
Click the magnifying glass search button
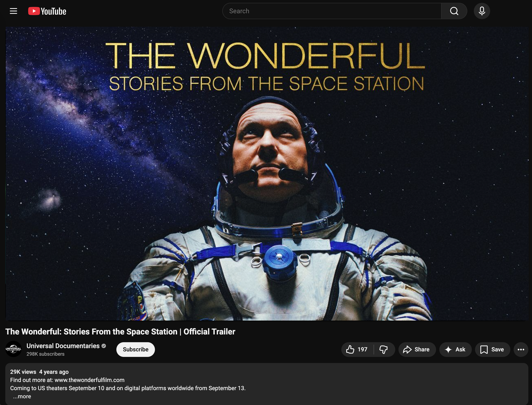click(454, 11)
